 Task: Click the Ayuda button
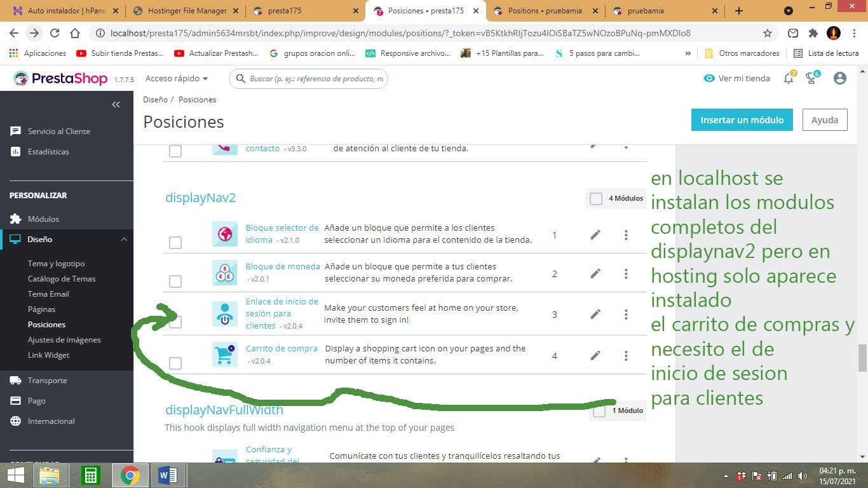825,119
